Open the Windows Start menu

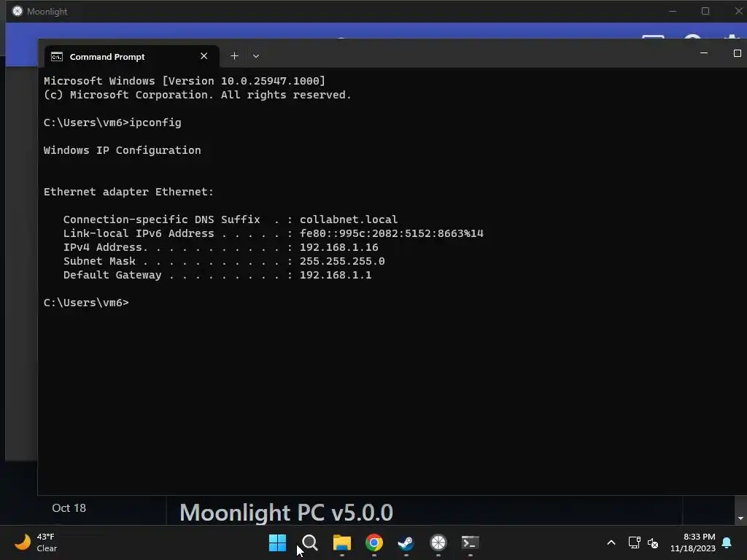click(277, 542)
